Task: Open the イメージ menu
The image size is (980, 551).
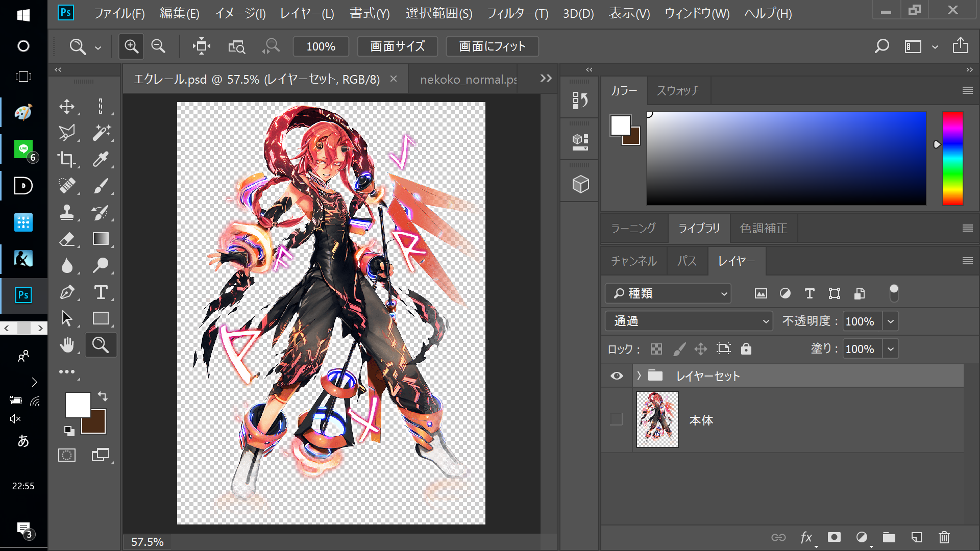Action: 240,13
